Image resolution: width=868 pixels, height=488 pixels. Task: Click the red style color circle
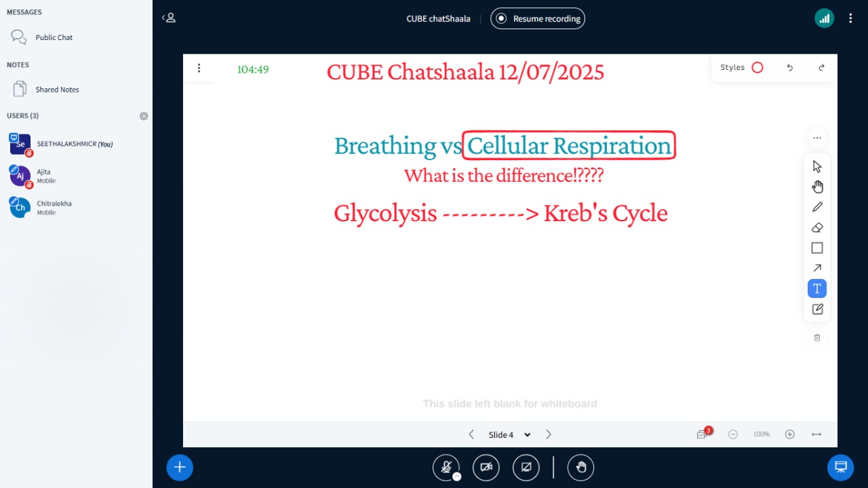757,67
